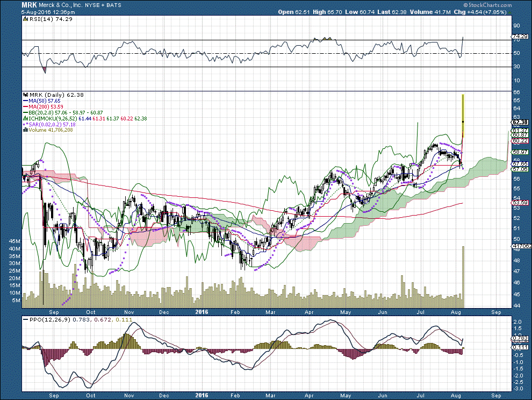532x400 pixels.
Task: Click the small icon before the RSI(14) label
Action: pos(25,19)
